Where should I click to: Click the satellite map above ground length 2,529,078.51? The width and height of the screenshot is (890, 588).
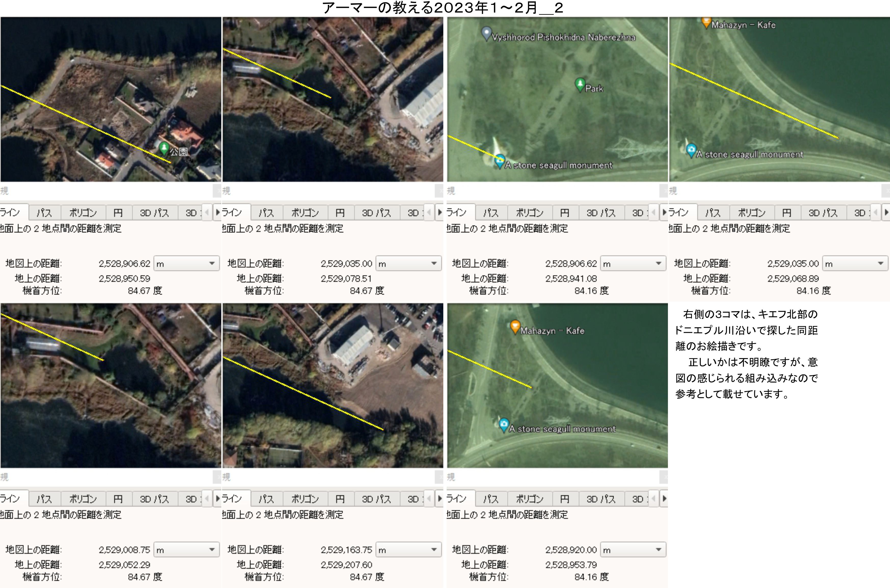(x=333, y=99)
